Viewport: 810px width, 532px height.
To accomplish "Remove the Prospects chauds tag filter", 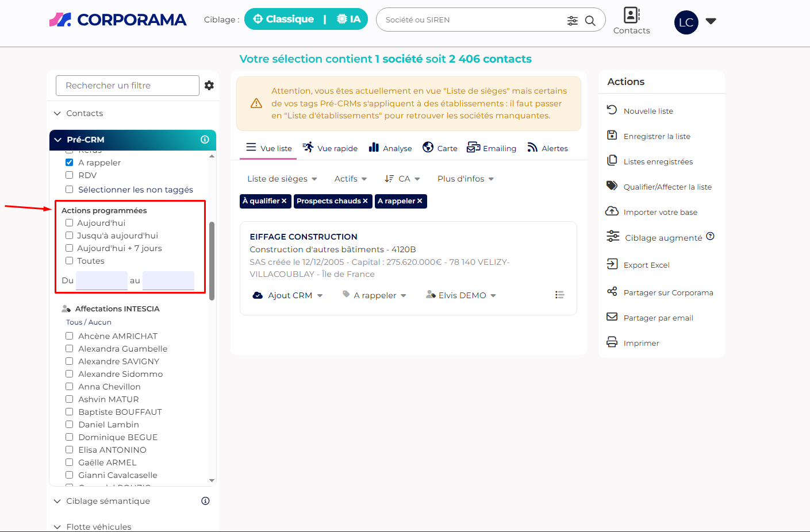I will [365, 201].
